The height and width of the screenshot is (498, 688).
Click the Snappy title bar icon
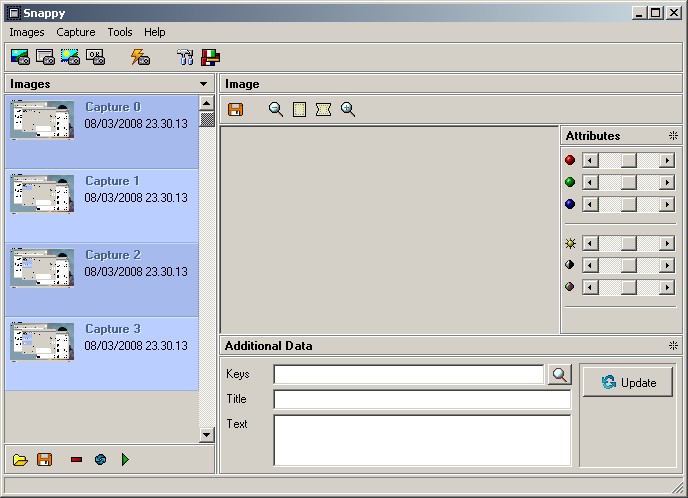pyautogui.click(x=14, y=13)
